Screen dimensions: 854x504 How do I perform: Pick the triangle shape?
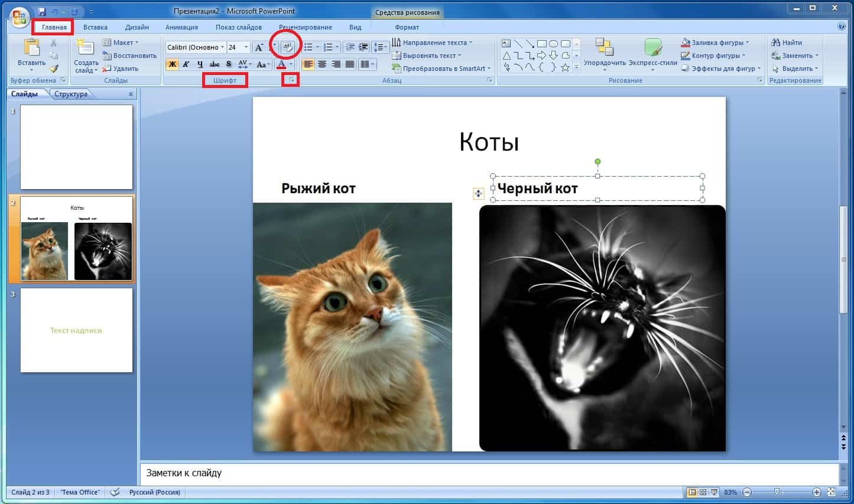(506, 56)
